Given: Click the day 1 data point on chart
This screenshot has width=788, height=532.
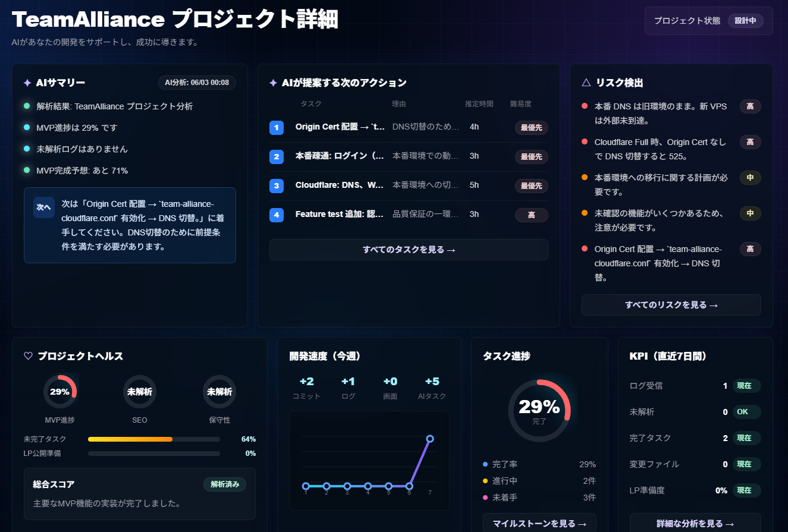Looking at the screenshot, I should click(x=306, y=486).
